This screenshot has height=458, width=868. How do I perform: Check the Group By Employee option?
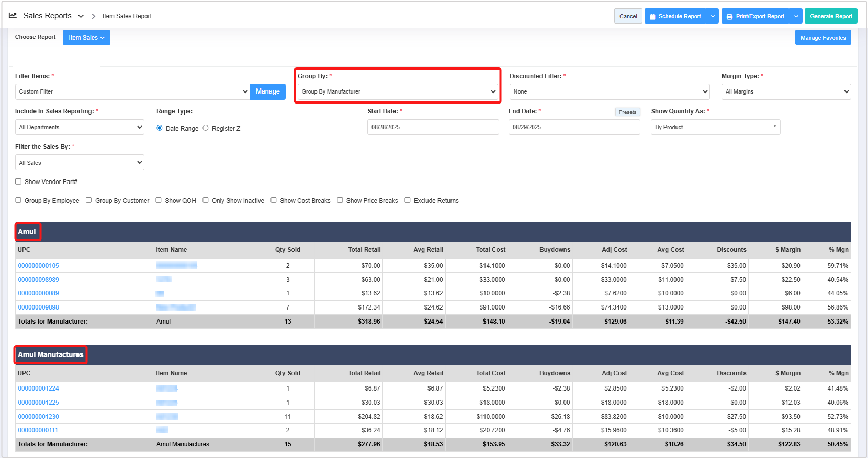click(18, 200)
